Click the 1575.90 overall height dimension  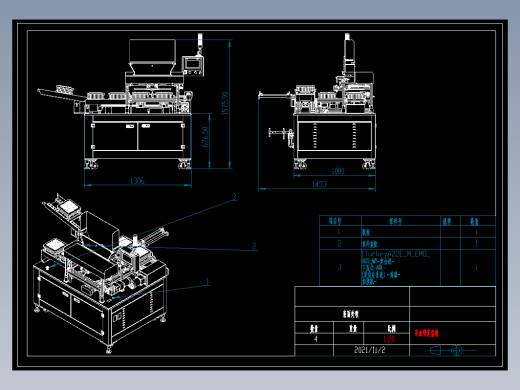click(225, 103)
